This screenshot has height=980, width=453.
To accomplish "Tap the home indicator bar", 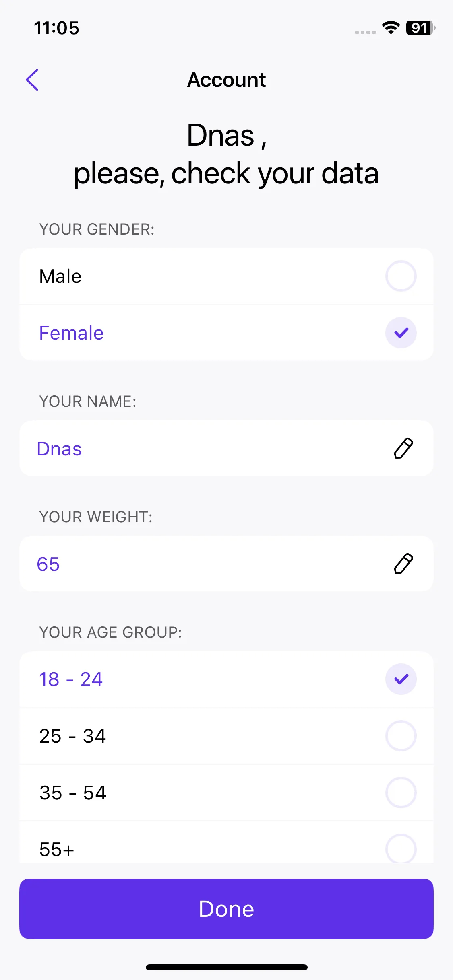I will (x=227, y=967).
